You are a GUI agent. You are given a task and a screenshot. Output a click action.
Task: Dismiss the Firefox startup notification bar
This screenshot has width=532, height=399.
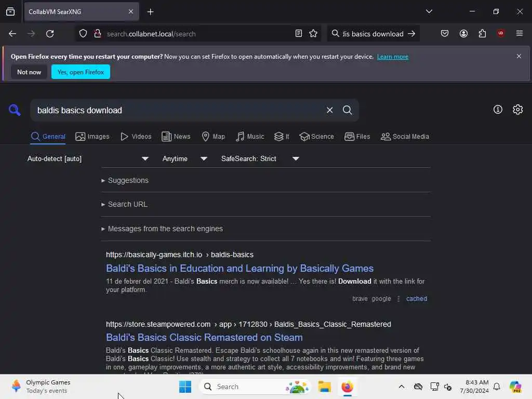(x=519, y=56)
